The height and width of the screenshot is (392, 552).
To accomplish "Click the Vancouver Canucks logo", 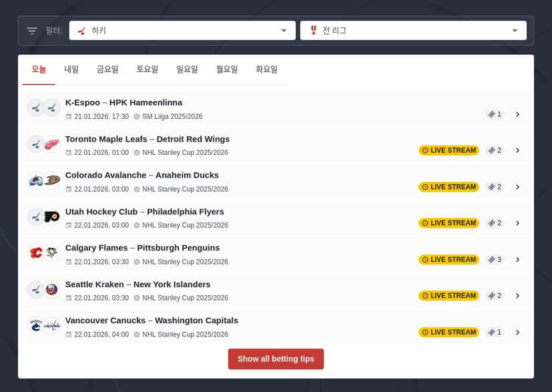I will tap(36, 326).
